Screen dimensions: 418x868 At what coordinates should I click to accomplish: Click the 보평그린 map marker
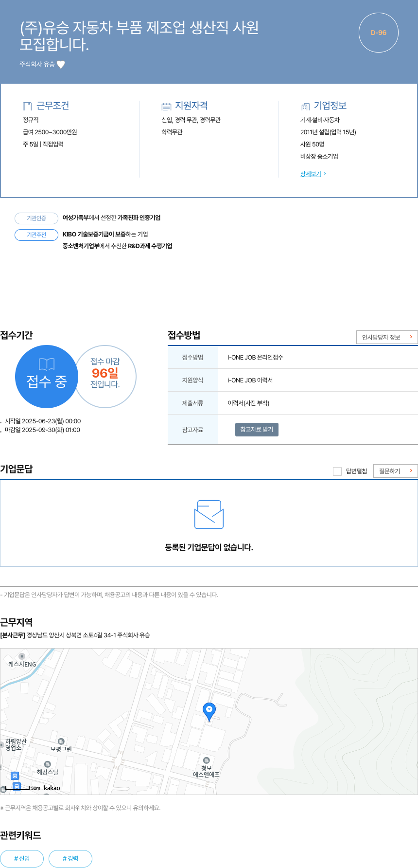pos(61,741)
